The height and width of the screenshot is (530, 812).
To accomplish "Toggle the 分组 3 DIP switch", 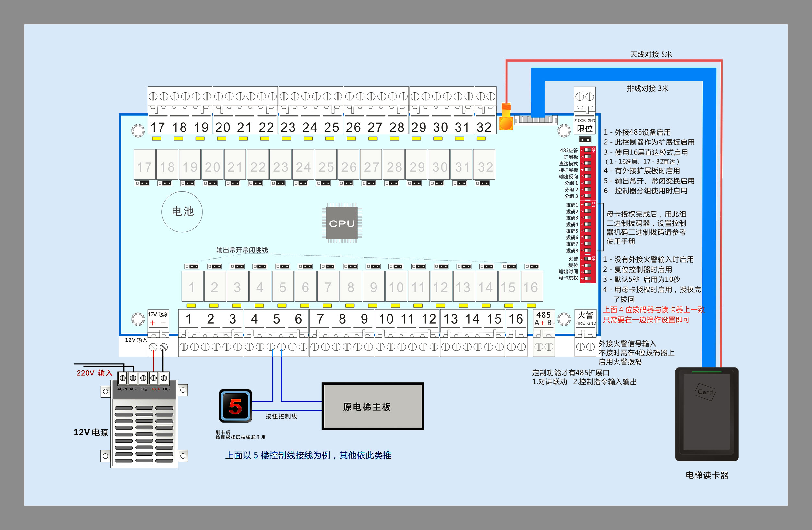I will [x=588, y=196].
